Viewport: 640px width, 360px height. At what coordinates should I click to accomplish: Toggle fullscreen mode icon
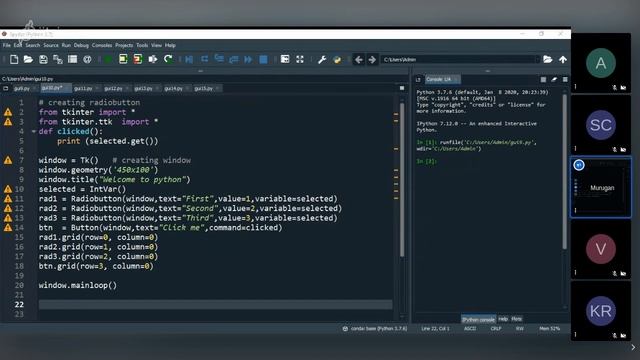[300, 60]
